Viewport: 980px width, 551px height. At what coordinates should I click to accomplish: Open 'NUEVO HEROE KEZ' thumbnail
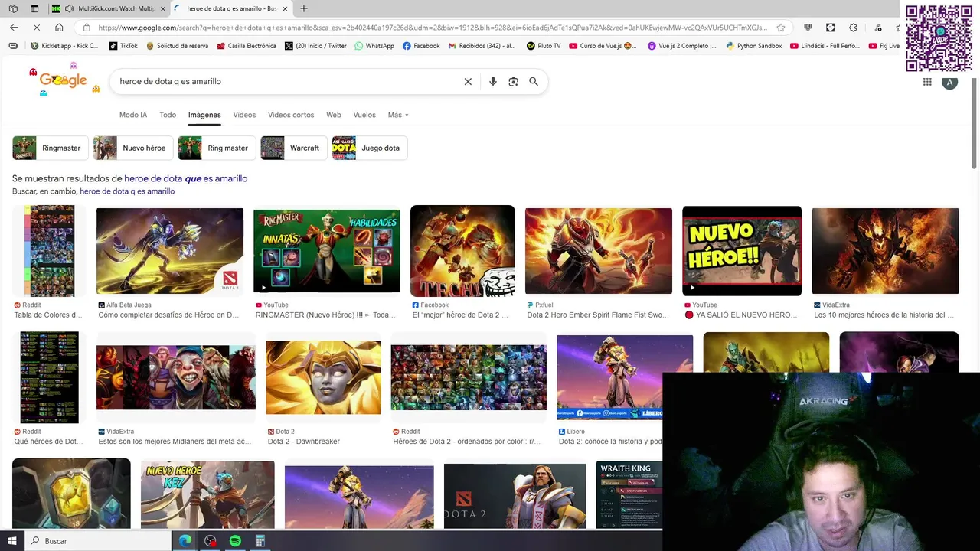(207, 494)
